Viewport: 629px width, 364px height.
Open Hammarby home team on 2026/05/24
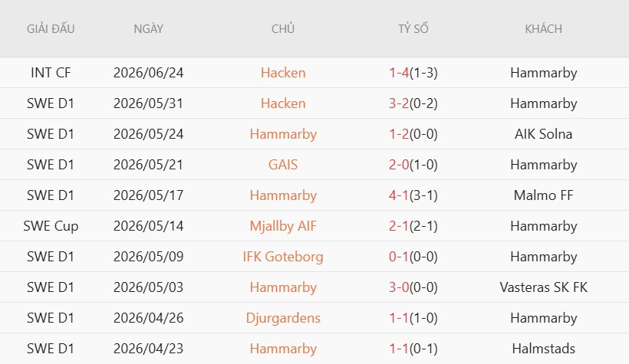tap(283, 134)
